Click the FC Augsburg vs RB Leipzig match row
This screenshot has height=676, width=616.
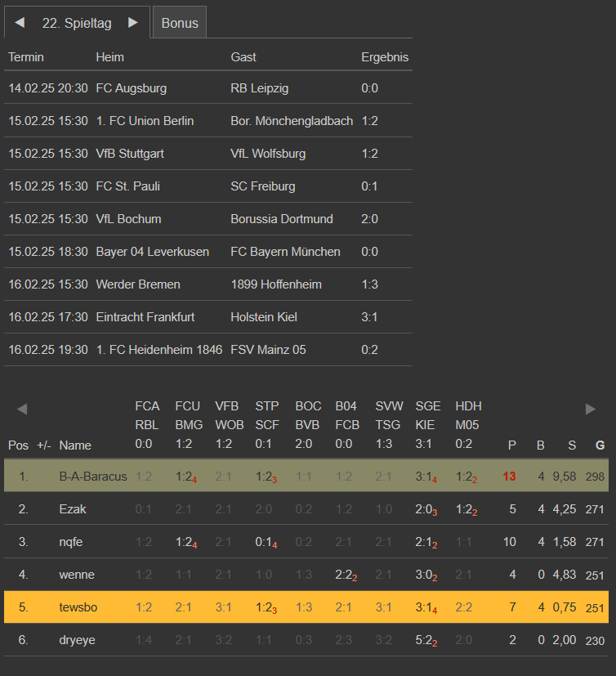[x=208, y=88]
